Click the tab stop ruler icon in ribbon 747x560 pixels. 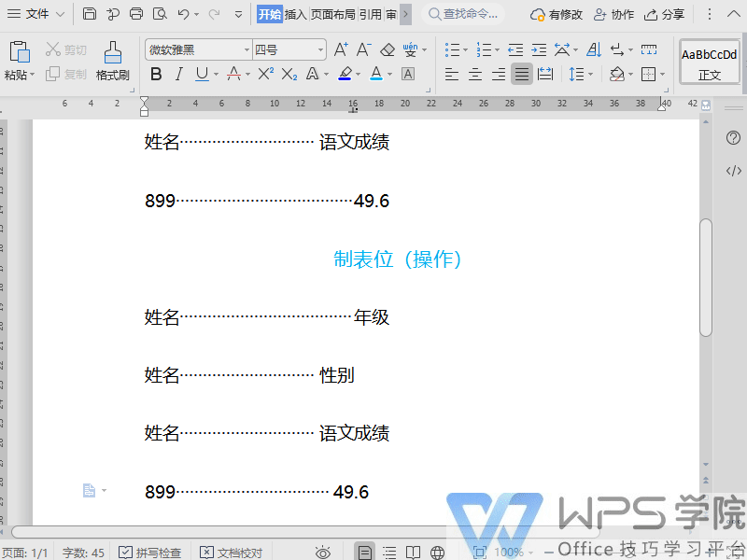649,49
